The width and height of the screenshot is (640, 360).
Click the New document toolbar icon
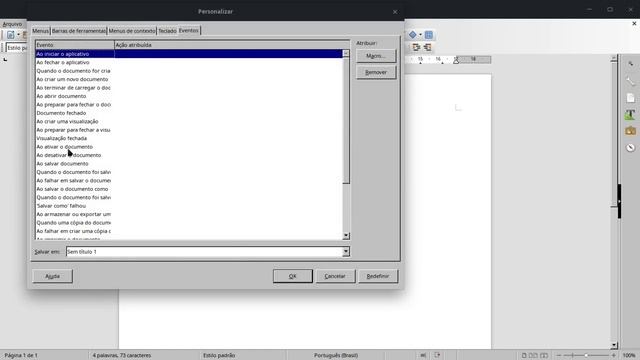coord(11,35)
